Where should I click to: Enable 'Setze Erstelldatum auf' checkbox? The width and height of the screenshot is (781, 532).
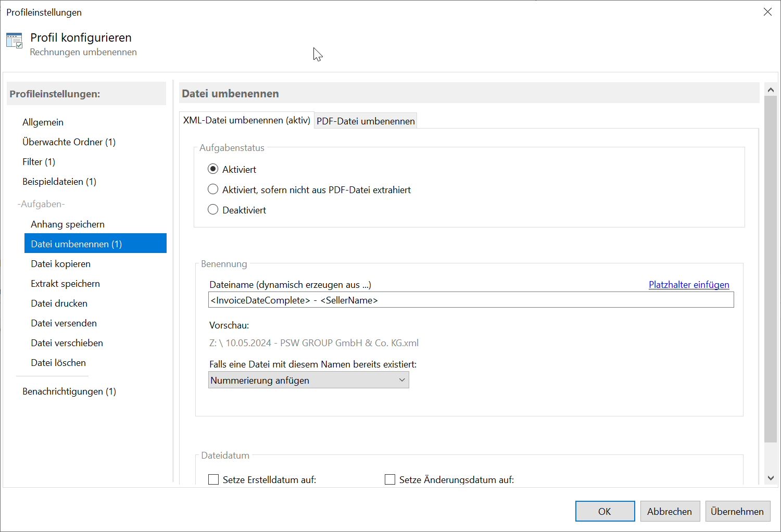(x=213, y=479)
